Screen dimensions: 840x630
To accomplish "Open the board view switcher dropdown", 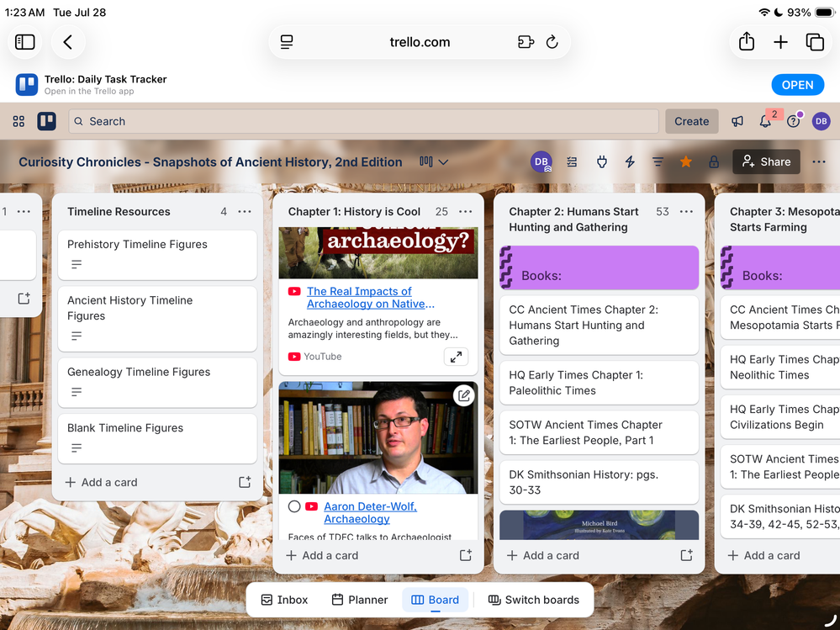I will click(434, 161).
